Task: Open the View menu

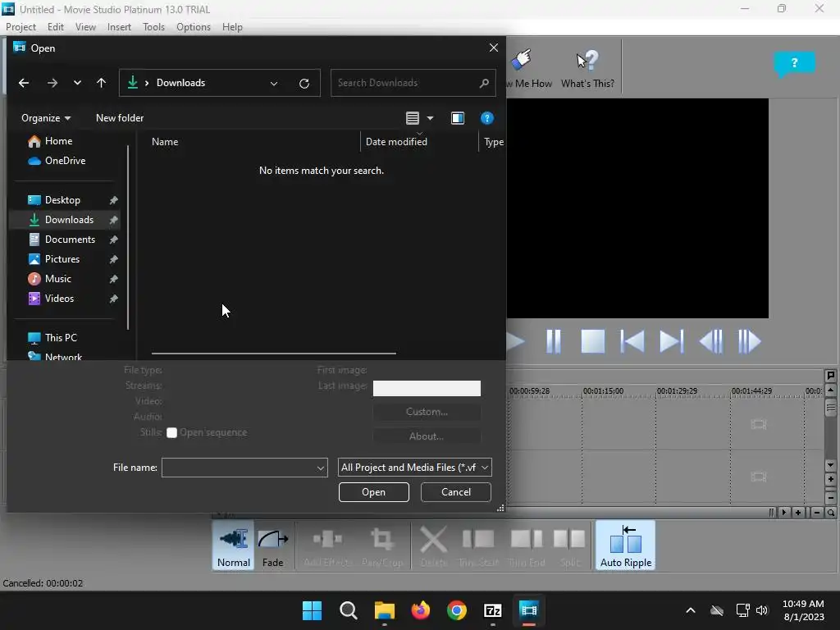Action: [x=85, y=27]
